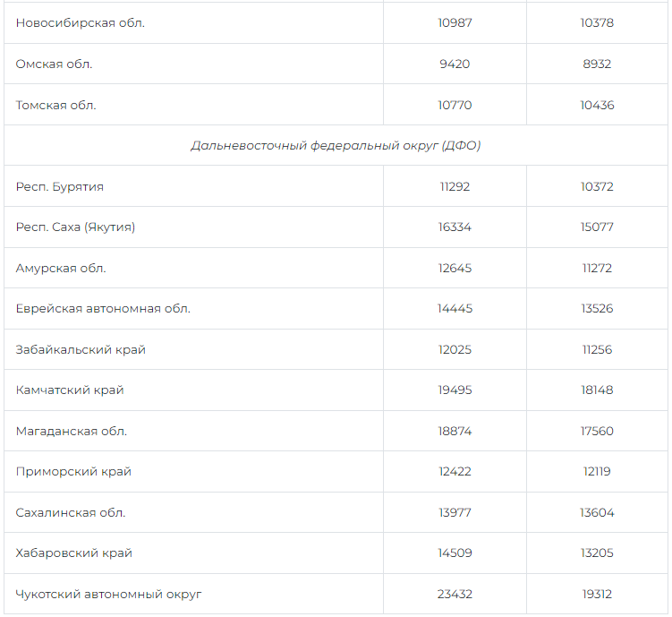Screen dimensions: 672x617
Task: Click the Хабаровский край cell
Action: pyautogui.click(x=74, y=553)
